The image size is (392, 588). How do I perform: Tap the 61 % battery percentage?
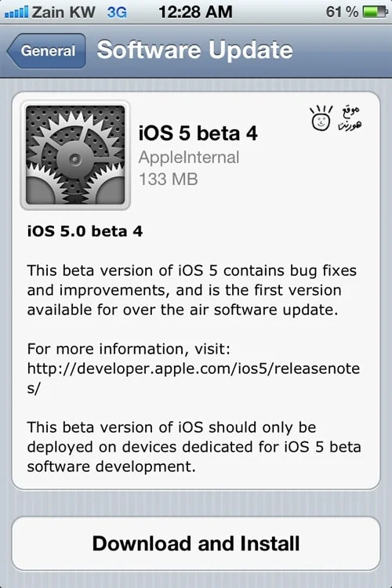point(342,13)
